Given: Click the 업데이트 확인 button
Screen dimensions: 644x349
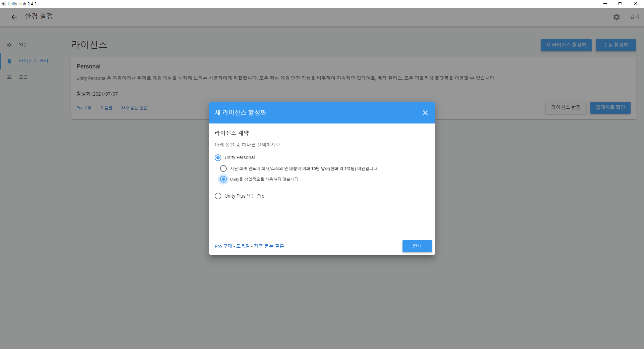Looking at the screenshot, I should coord(610,107).
